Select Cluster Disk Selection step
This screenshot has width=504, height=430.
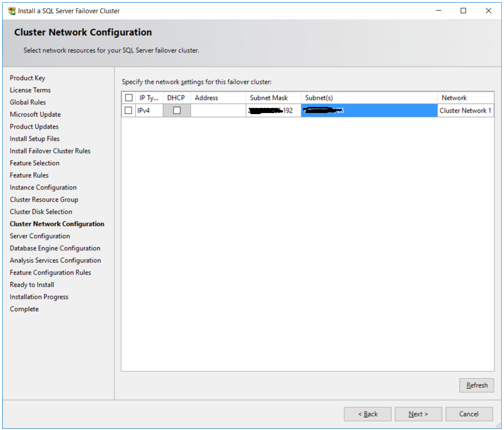[x=41, y=212]
